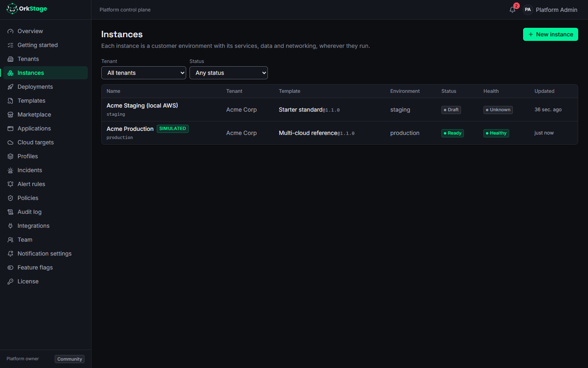Open License page

tap(45, 281)
